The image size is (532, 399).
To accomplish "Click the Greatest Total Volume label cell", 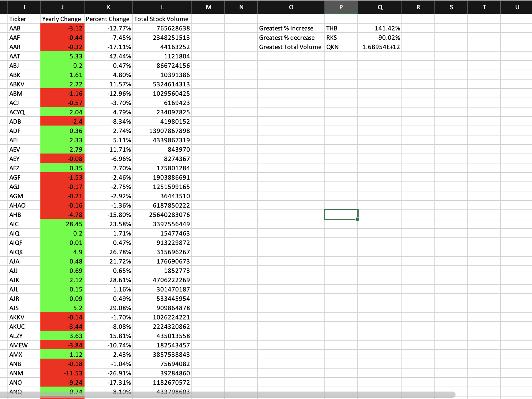I will pos(290,47).
